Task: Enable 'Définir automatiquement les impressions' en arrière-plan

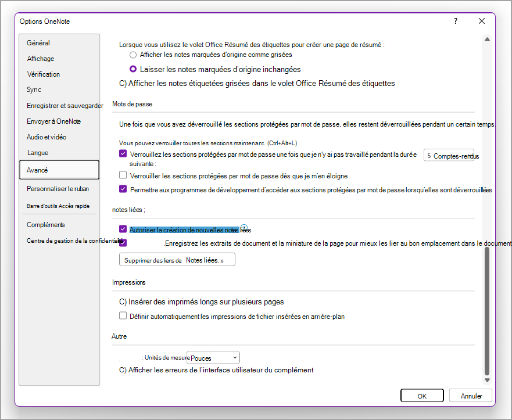Action: point(123,315)
